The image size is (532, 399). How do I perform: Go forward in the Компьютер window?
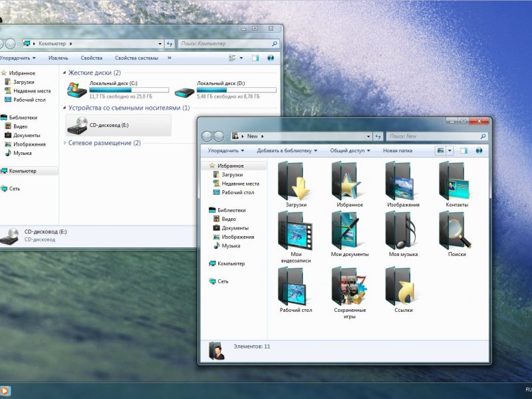(x=11, y=44)
